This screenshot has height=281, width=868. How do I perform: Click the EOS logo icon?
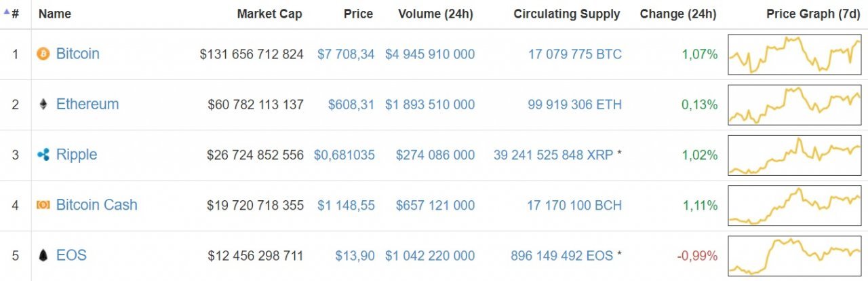(x=43, y=256)
